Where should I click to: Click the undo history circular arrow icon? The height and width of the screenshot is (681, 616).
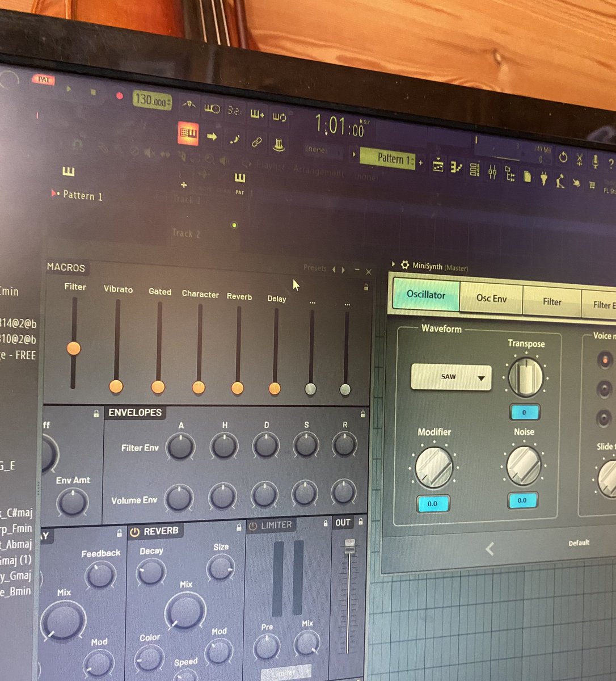[563, 157]
